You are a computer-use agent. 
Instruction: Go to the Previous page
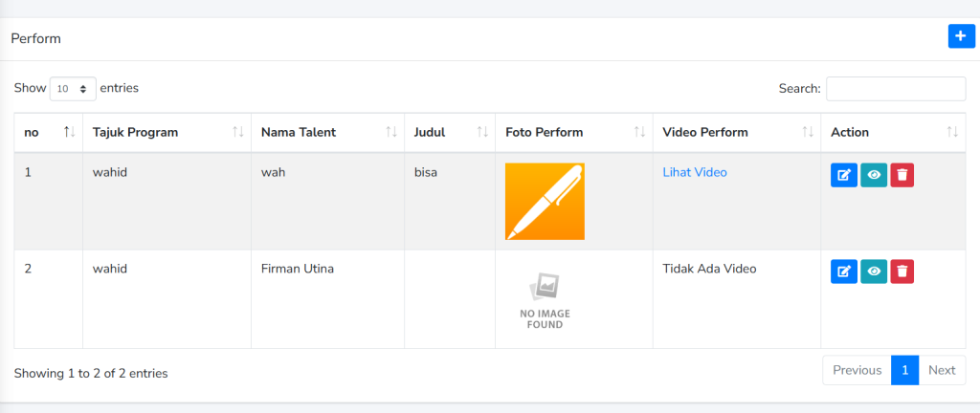pyautogui.click(x=857, y=370)
